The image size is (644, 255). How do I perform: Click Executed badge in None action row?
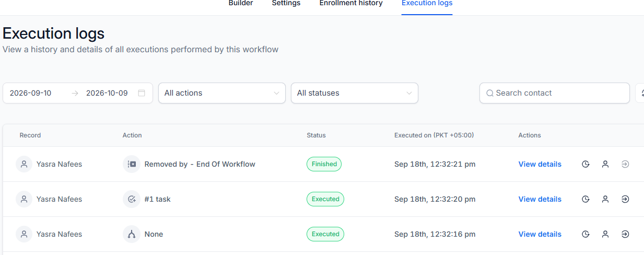point(325,234)
